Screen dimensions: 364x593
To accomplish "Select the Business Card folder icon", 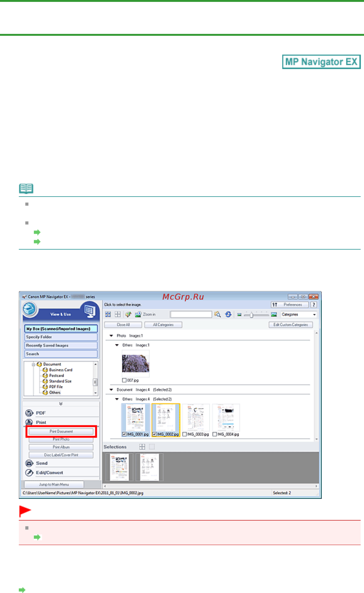I will tap(45, 370).
